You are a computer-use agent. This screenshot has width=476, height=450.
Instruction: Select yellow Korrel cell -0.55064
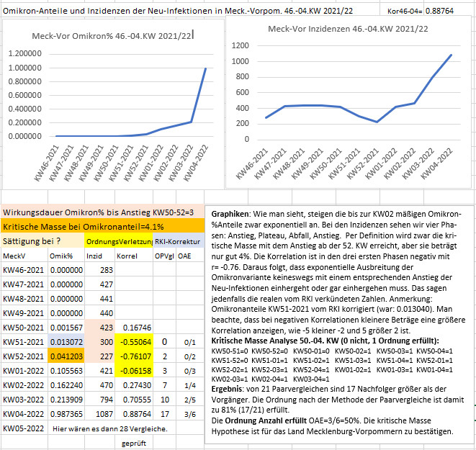[134, 342]
